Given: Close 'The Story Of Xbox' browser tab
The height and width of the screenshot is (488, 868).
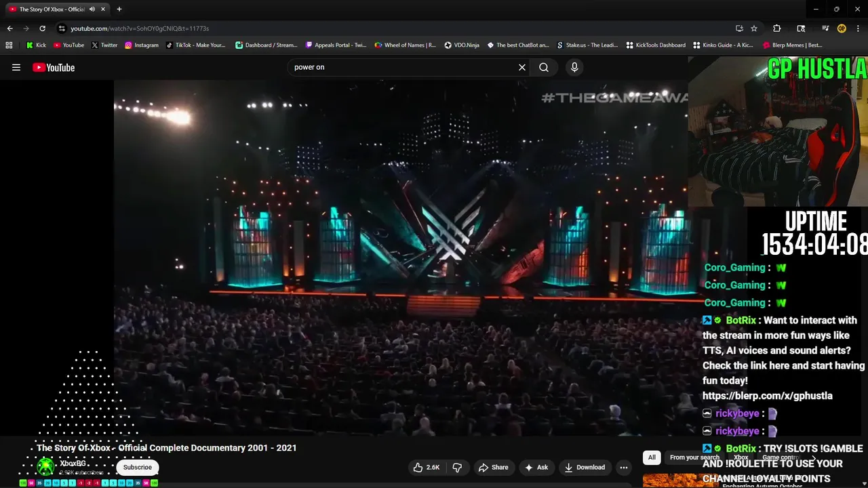Looking at the screenshot, I should click(103, 9).
